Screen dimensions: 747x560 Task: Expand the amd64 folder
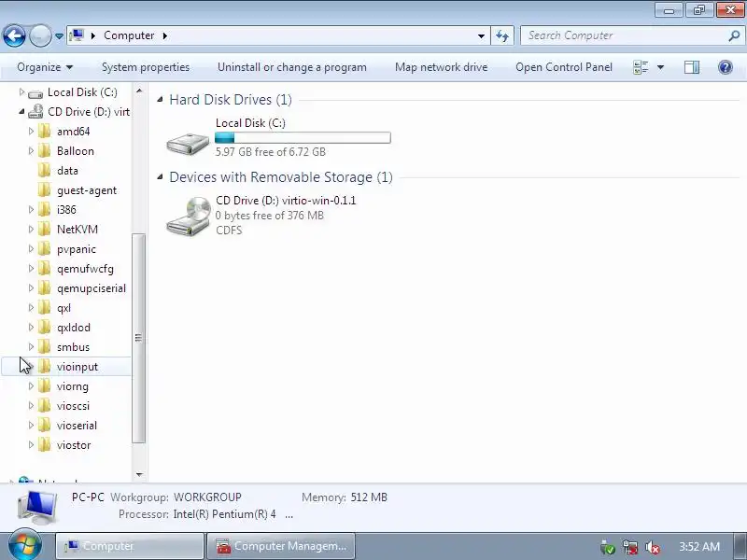pos(31,131)
